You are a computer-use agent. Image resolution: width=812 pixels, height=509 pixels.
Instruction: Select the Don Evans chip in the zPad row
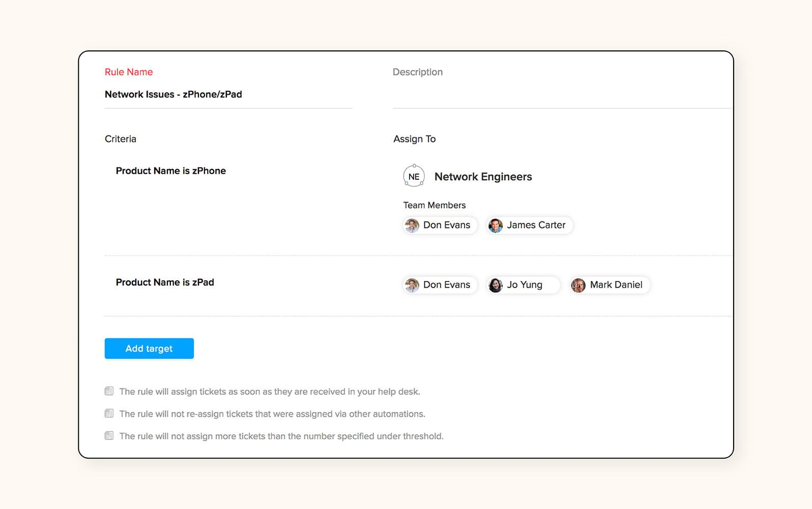coord(440,285)
